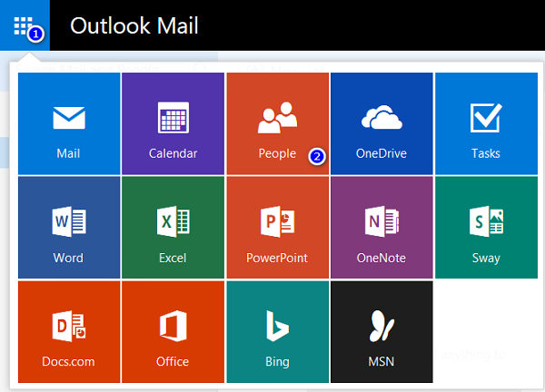Open the app launcher grid icon
Viewport: 545px width, 392px height.
coord(25,25)
